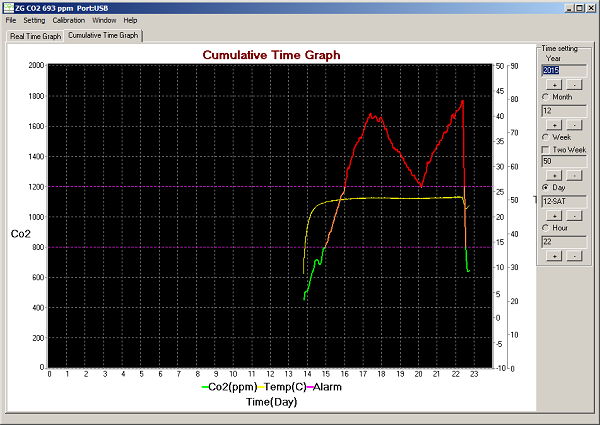Open the Calibration menu

(x=68, y=20)
